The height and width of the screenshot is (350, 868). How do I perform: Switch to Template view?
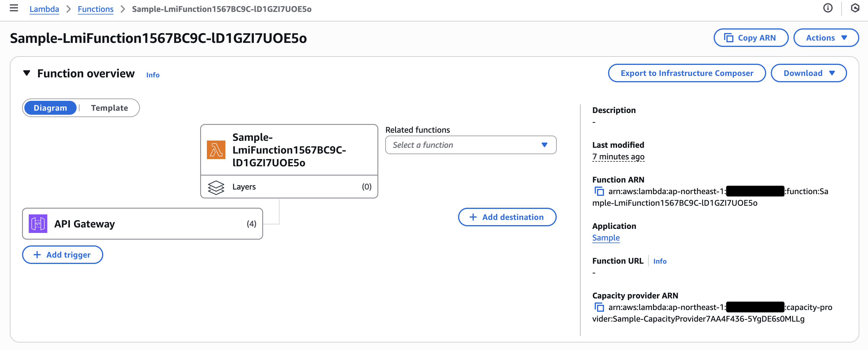coord(109,108)
